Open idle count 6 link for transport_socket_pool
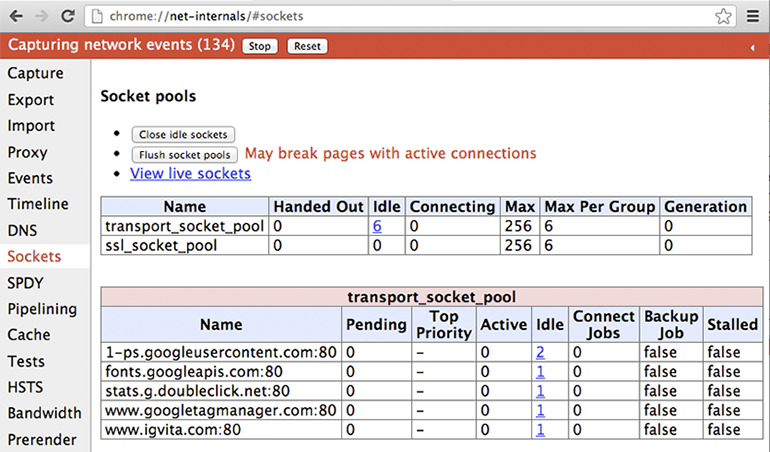770x452 pixels. tap(377, 226)
